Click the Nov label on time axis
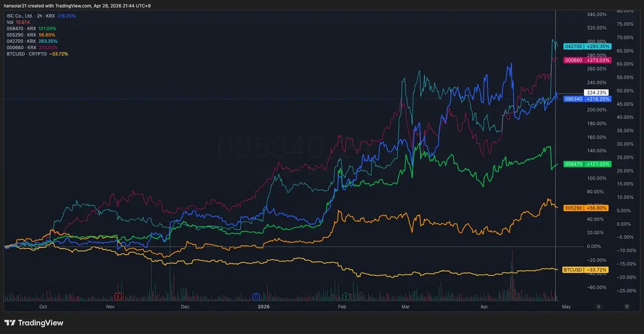 (x=110, y=307)
